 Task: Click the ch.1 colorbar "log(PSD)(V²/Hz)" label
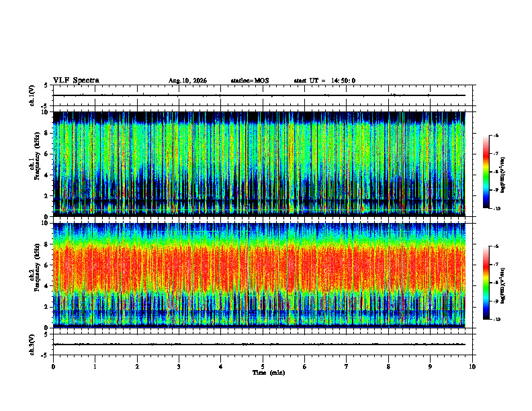click(x=503, y=175)
